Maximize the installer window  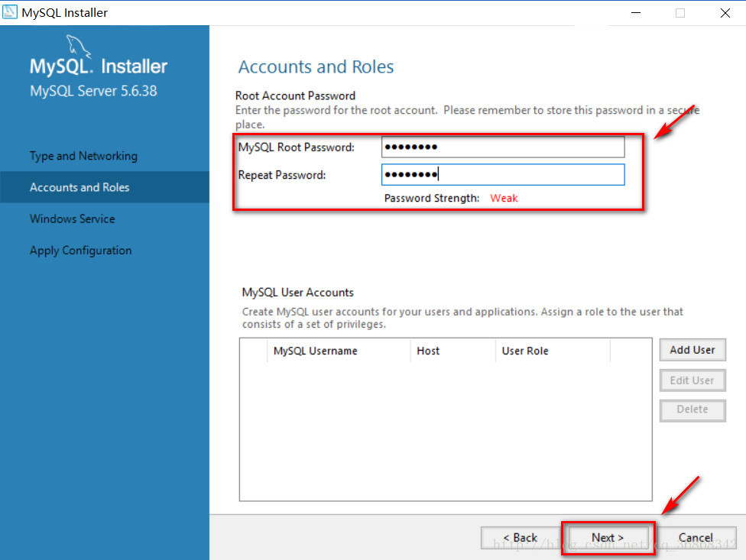point(680,13)
